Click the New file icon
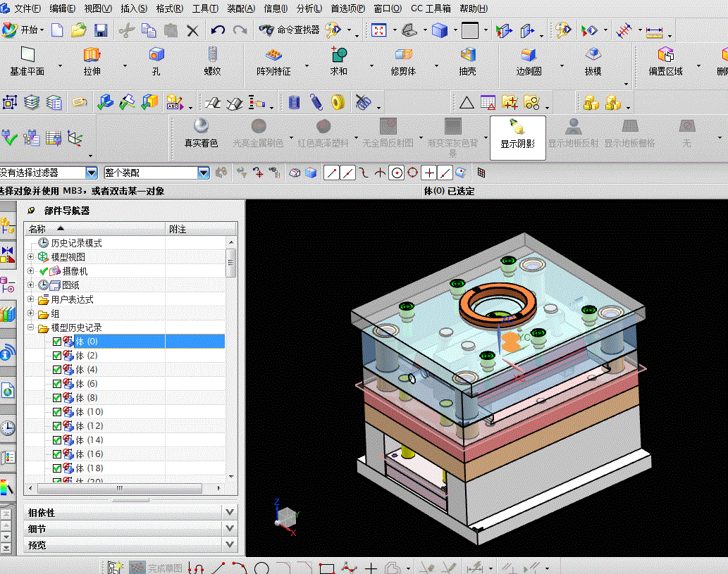Screen dimensions: 728x574 [57, 30]
